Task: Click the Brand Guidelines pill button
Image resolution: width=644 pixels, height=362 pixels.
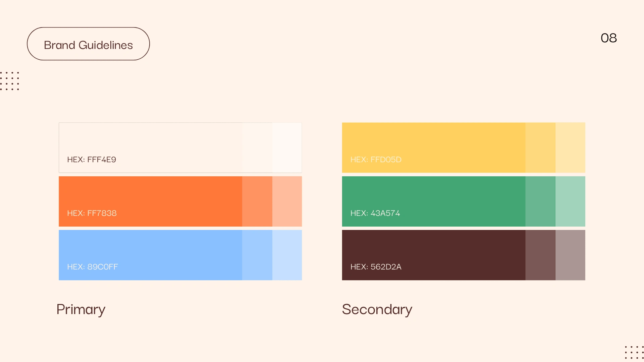Action: pyautogui.click(x=88, y=44)
